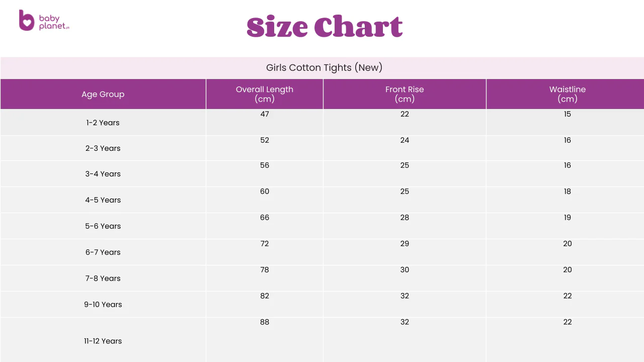Click the front rise value 28
Viewport: 644px width, 362px height.
[405, 218]
